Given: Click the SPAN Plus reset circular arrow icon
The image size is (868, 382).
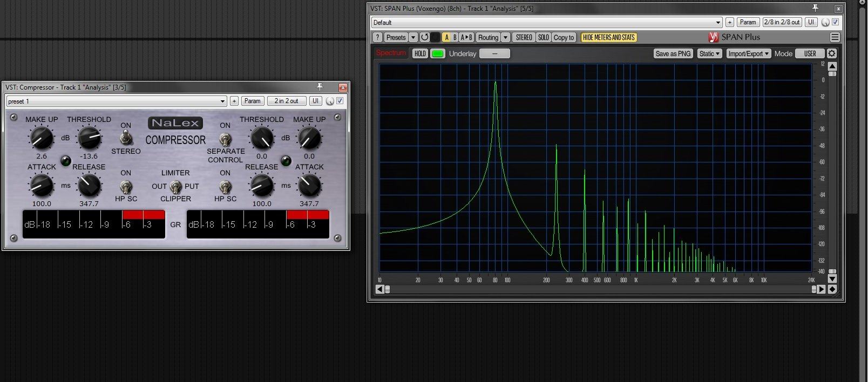Looking at the screenshot, I should (x=425, y=37).
